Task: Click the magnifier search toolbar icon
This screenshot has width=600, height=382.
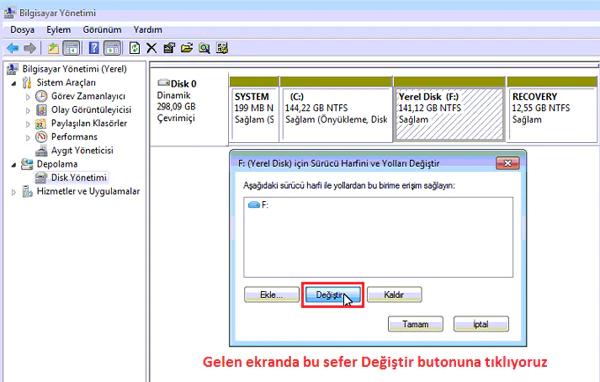Action: pyautogui.click(x=204, y=48)
